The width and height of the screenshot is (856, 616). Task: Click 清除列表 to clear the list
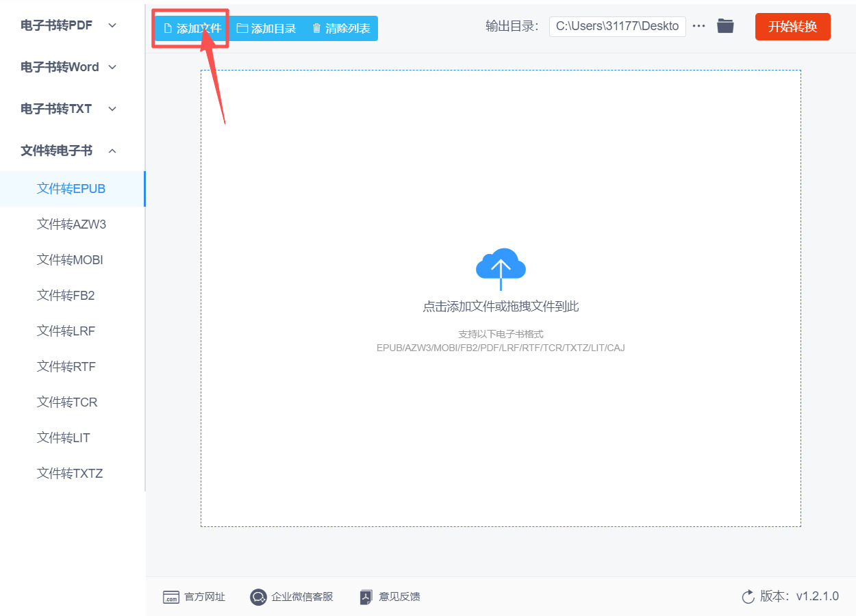340,28
